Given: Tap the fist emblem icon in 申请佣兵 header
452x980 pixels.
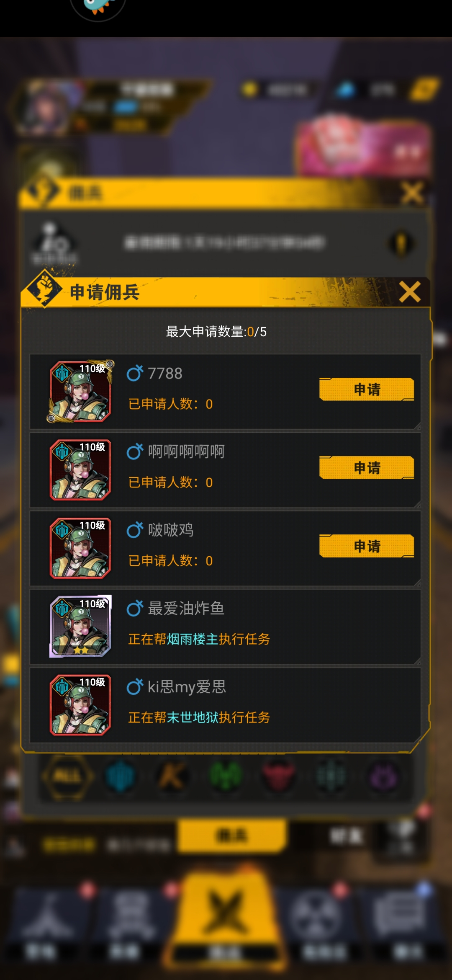Looking at the screenshot, I should 44,289.
